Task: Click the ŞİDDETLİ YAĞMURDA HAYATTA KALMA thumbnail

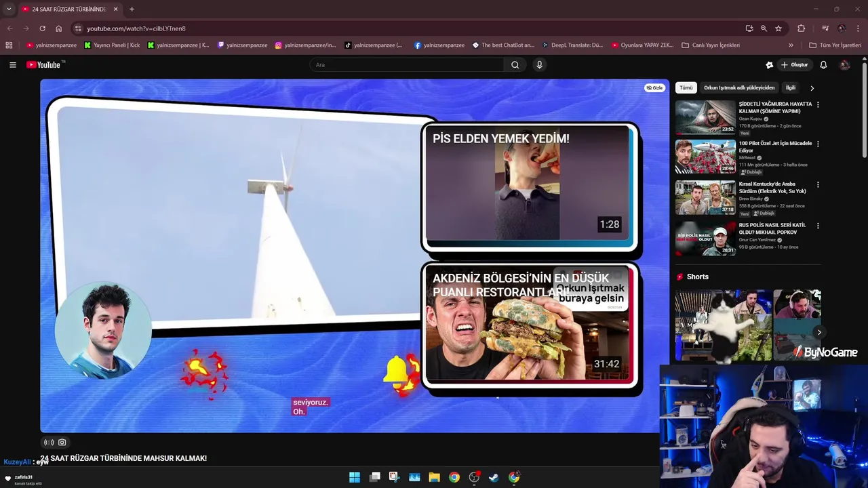Action: point(705,117)
